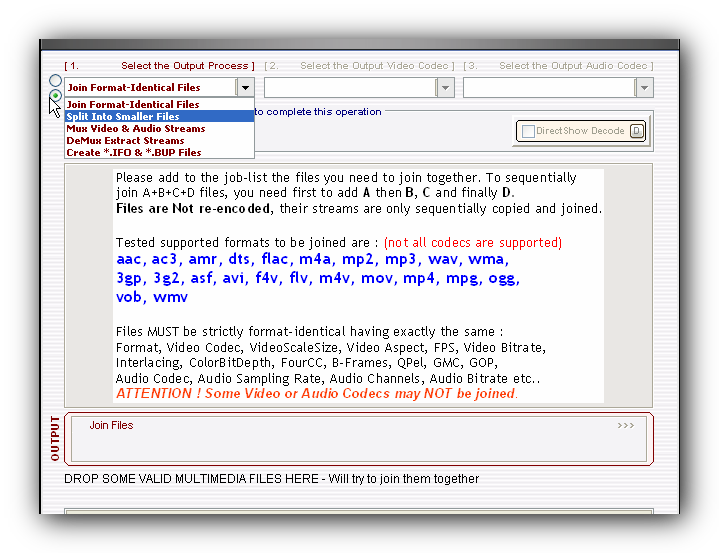Select the upper radio button at left
Image resolution: width=719 pixels, height=553 pixels.
click(x=55, y=81)
